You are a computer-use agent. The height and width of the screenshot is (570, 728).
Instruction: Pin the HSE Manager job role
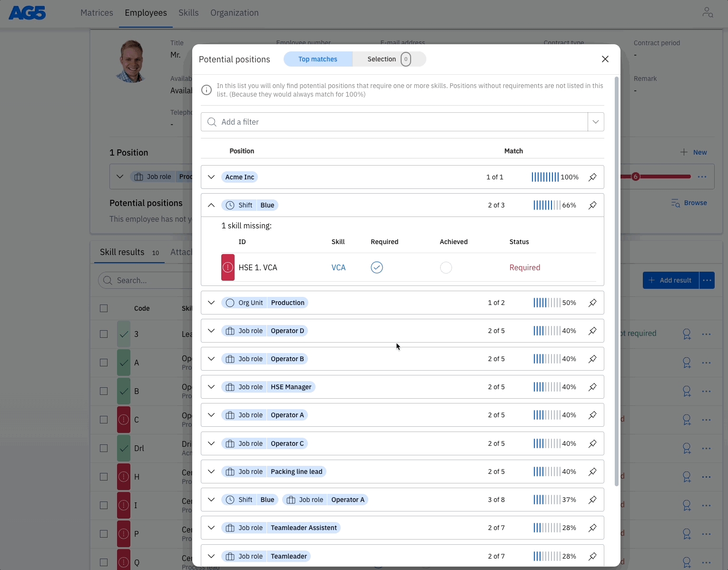tap(592, 387)
